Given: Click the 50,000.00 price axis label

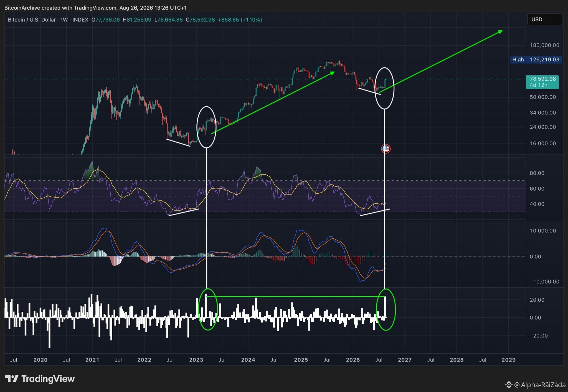Looking at the screenshot, I should click(543, 97).
